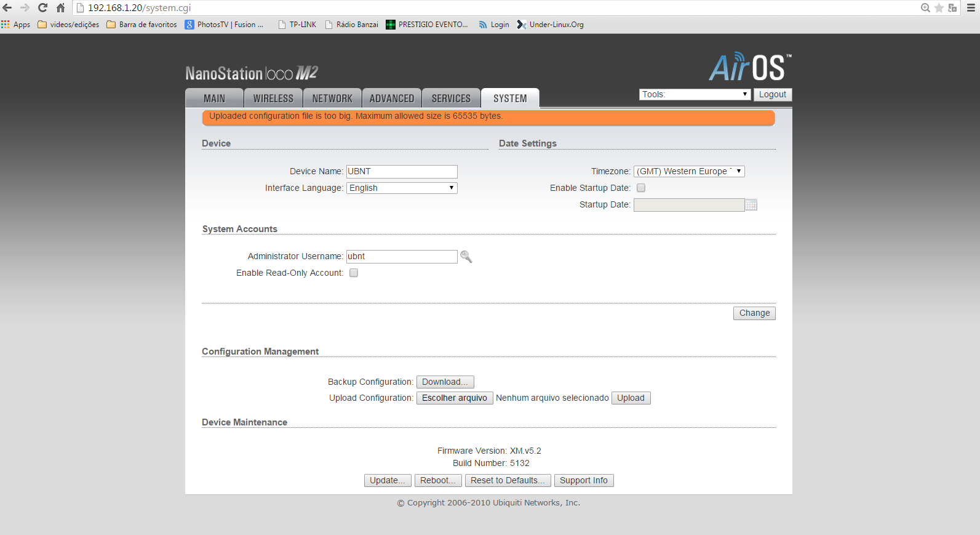Open the Tools dropdown
The height and width of the screenshot is (535, 980).
pyautogui.click(x=695, y=95)
